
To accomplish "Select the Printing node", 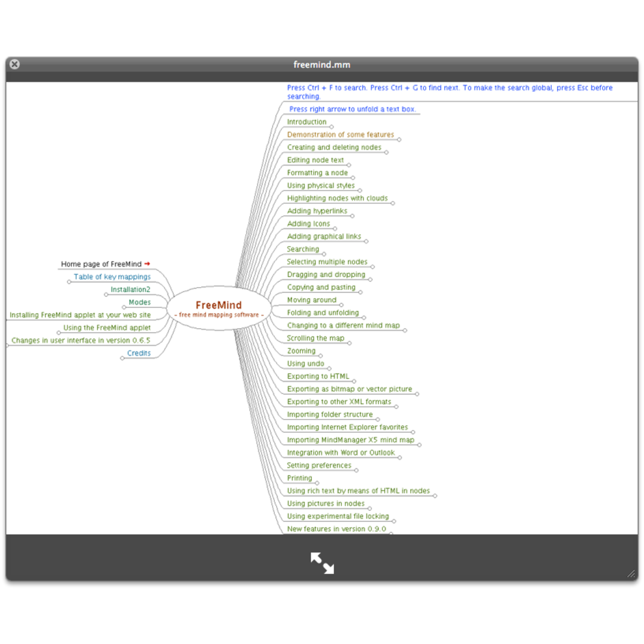I will [299, 478].
